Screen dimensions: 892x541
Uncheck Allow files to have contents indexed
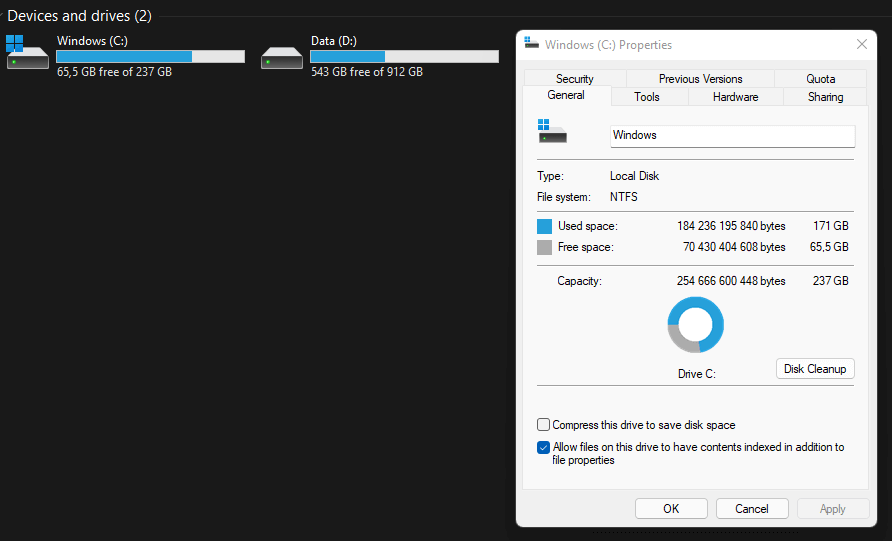pyautogui.click(x=543, y=447)
